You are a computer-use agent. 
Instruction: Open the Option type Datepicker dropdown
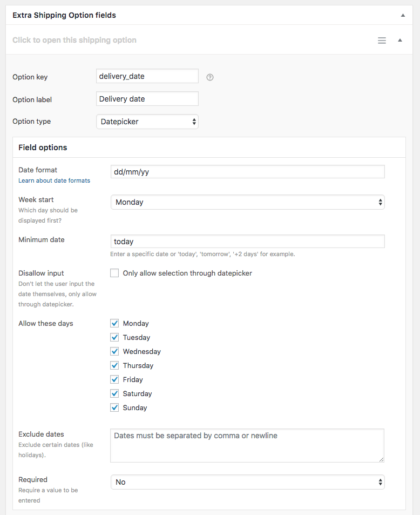coord(147,122)
